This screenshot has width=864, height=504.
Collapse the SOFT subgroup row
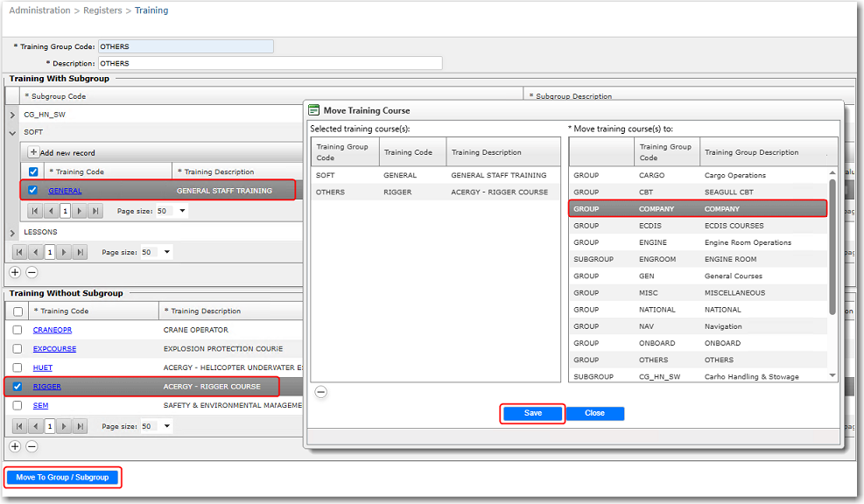(x=12, y=132)
